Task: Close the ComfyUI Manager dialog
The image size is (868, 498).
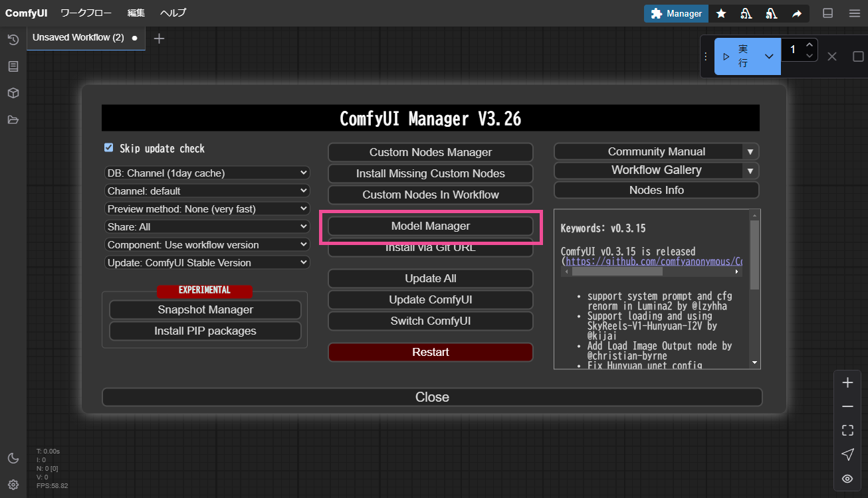Action: 432,397
